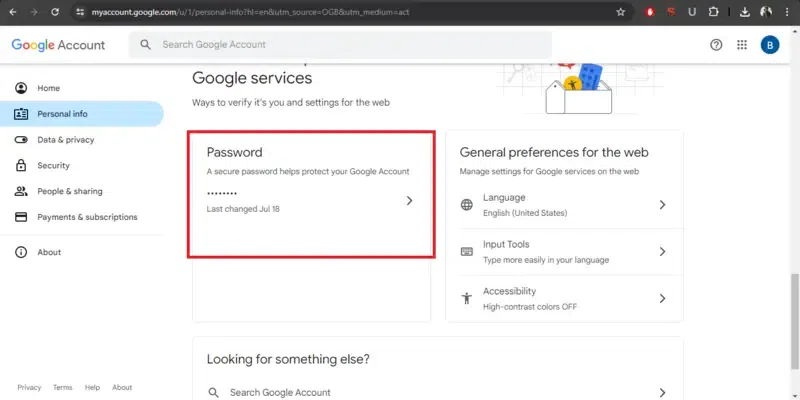
Task: Click the blue profile avatar
Action: (x=769, y=45)
